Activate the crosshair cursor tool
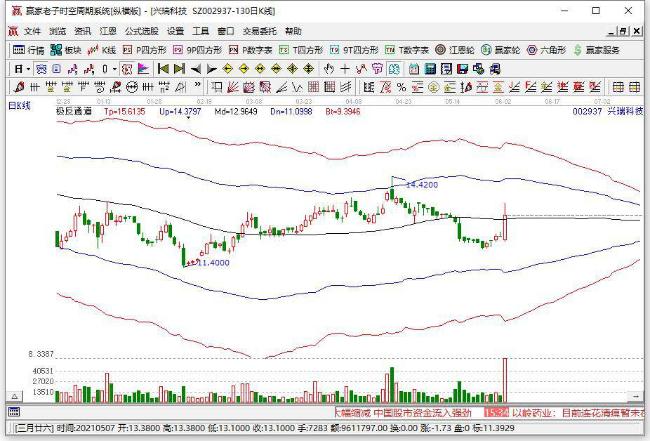The height and width of the screenshot is (441, 650). 345,69
